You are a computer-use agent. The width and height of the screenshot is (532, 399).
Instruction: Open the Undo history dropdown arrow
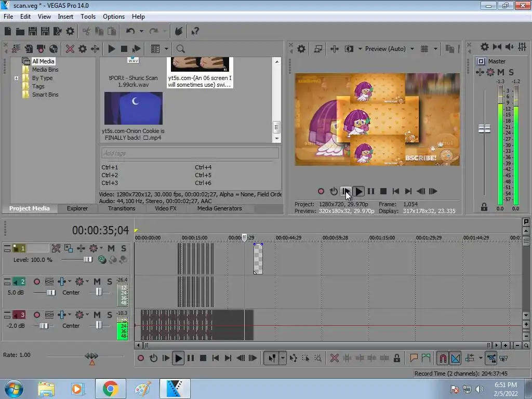pos(141,32)
